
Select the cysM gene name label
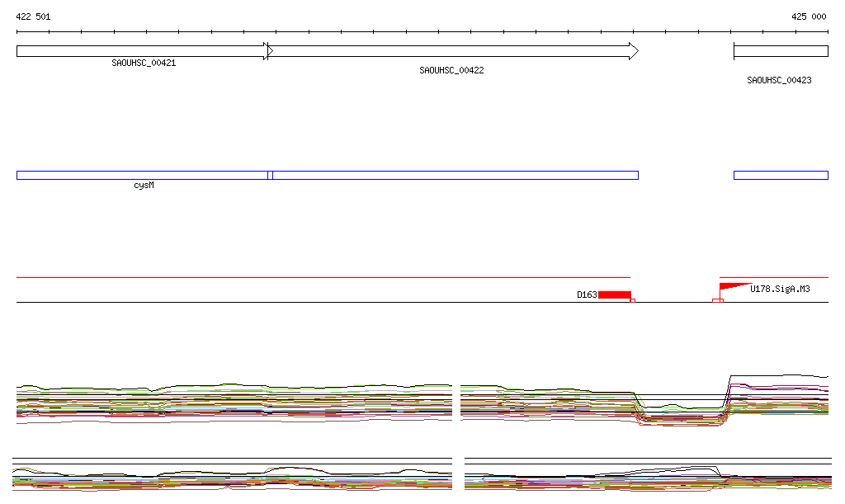[144, 186]
